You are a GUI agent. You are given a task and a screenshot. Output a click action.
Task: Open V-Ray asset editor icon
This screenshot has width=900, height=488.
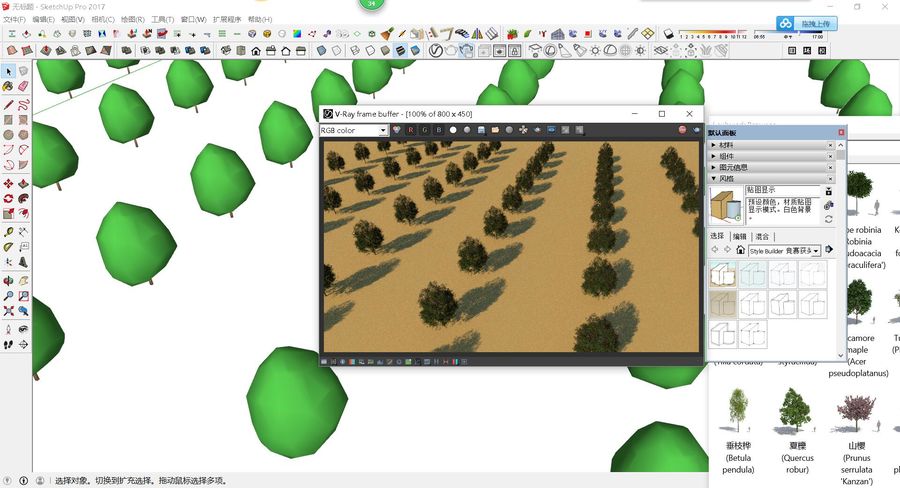coord(436,51)
